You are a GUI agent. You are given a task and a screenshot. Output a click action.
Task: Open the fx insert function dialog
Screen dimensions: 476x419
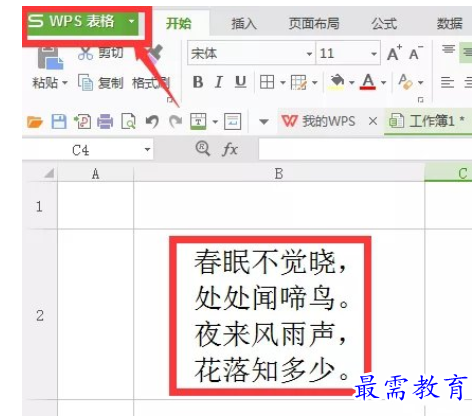click(x=230, y=149)
